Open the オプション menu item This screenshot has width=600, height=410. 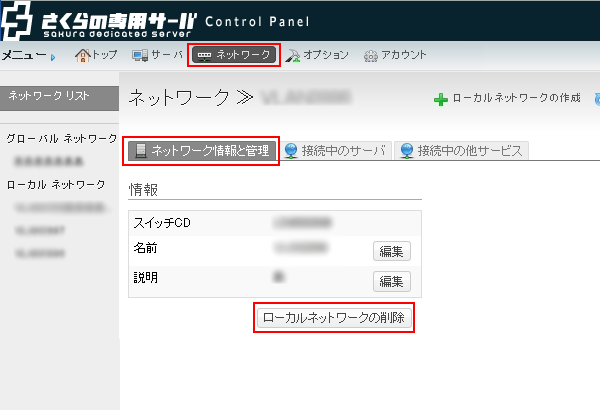[x=317, y=55]
